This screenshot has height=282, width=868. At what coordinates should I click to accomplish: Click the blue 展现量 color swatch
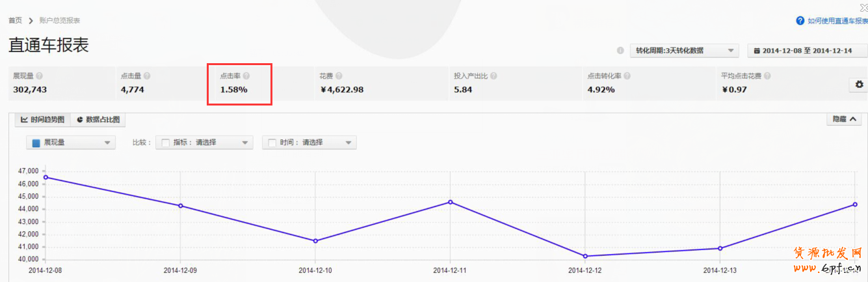point(36,143)
